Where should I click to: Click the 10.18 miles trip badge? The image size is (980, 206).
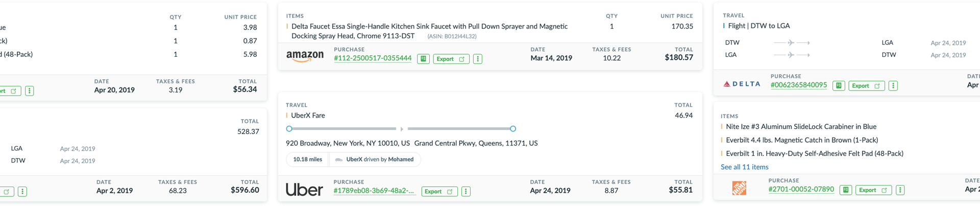(x=307, y=159)
